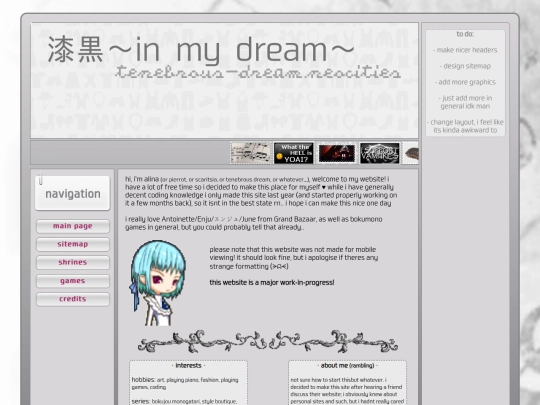Image resolution: width=540 pixels, height=405 pixels.
Task: Click the 'interests' box heading
Action: point(188,365)
